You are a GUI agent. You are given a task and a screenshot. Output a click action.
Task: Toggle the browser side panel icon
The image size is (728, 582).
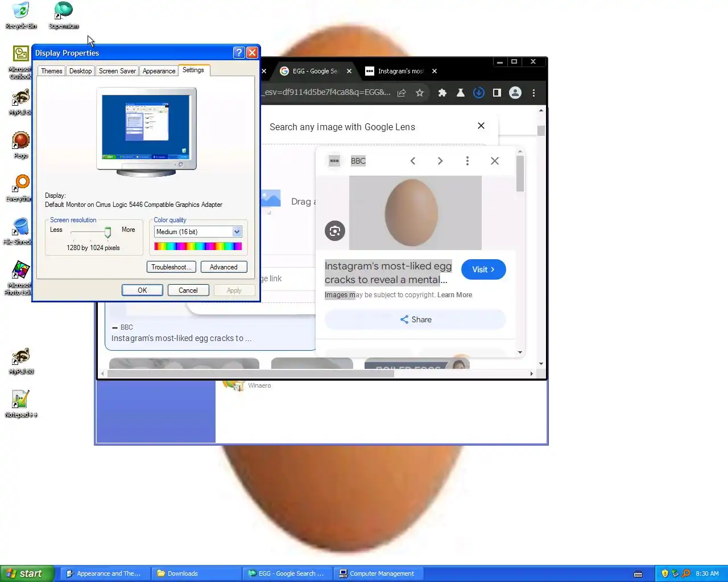tap(497, 93)
